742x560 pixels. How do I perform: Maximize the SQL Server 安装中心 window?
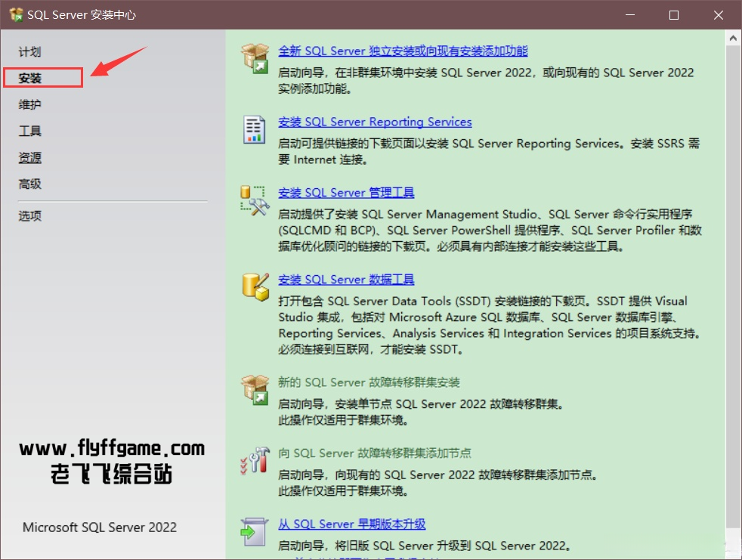tap(674, 15)
